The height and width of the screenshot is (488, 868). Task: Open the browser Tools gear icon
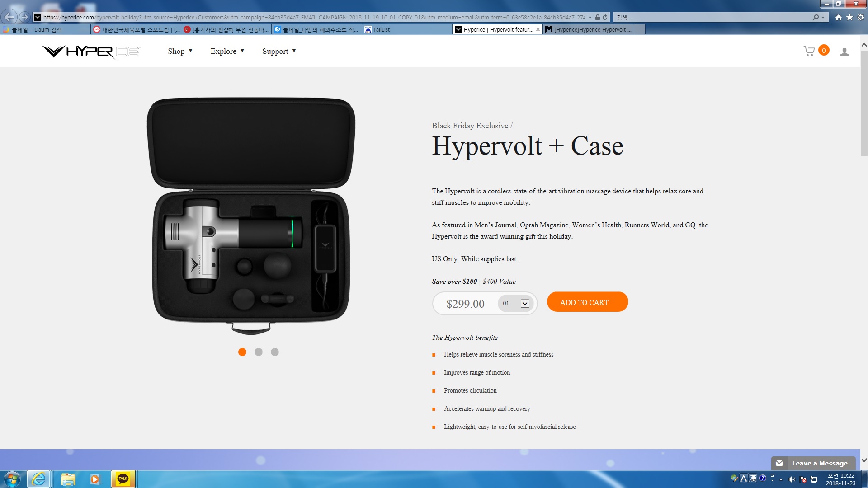point(861,17)
